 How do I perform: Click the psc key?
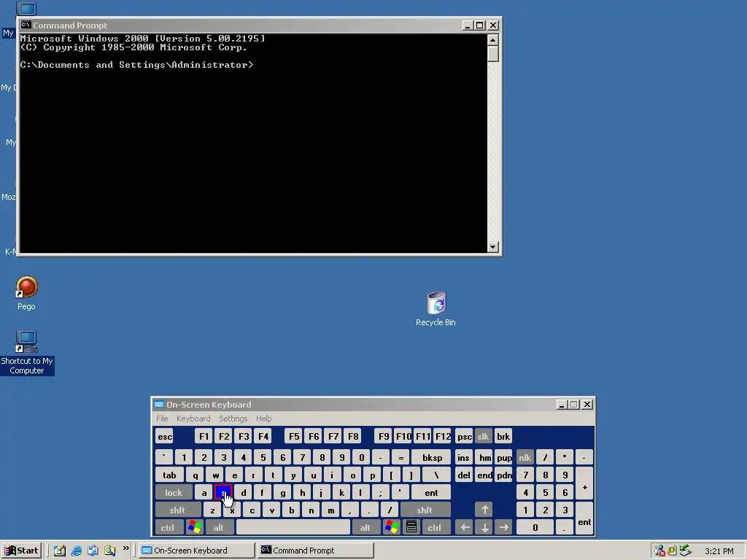click(465, 437)
